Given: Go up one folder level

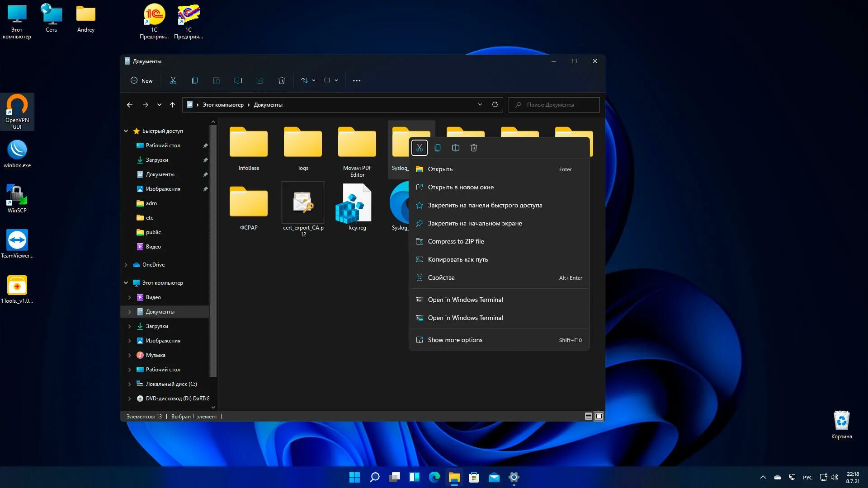Looking at the screenshot, I should 172,104.
